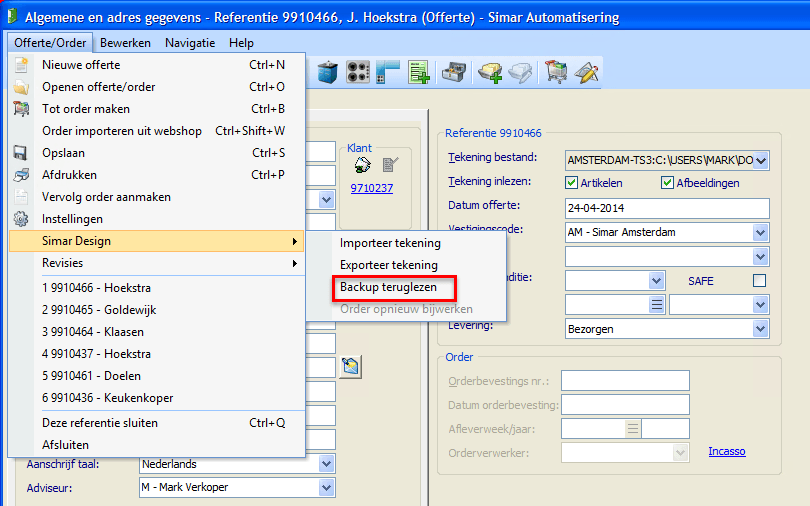Viewport: 810px width, 506px height.
Task: Click the edit customer note icon under Klant
Action: [x=390, y=166]
